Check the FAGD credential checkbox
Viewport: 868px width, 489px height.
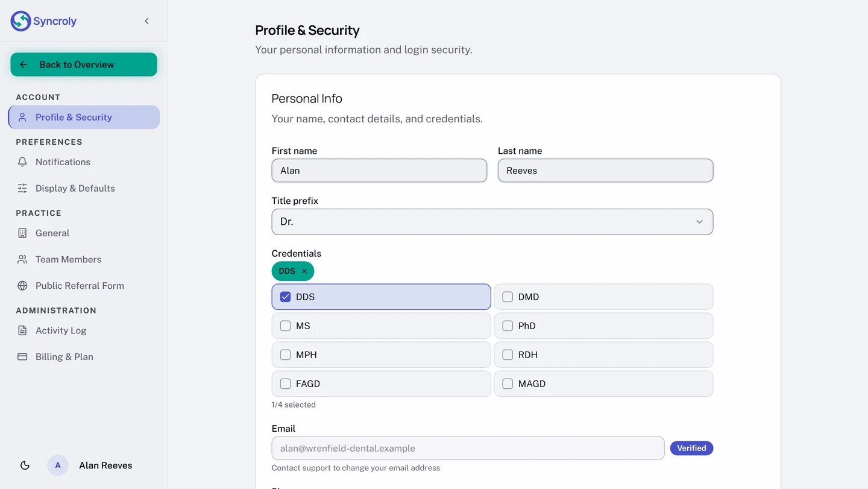(x=286, y=383)
